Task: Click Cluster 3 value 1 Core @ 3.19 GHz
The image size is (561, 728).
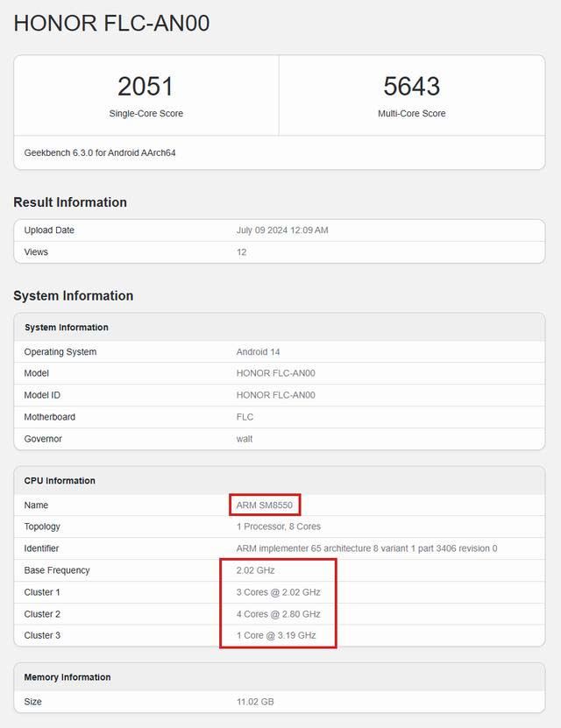Action: pos(276,635)
